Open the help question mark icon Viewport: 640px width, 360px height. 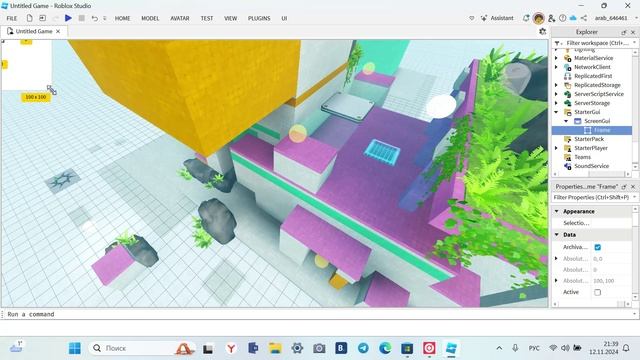[x=562, y=18]
